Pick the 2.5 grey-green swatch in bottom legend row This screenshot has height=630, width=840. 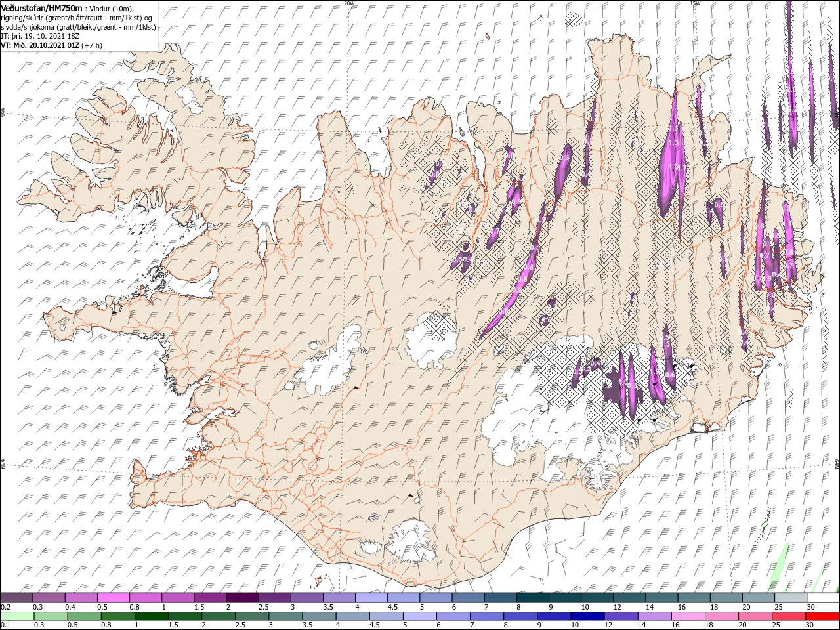click(251, 616)
